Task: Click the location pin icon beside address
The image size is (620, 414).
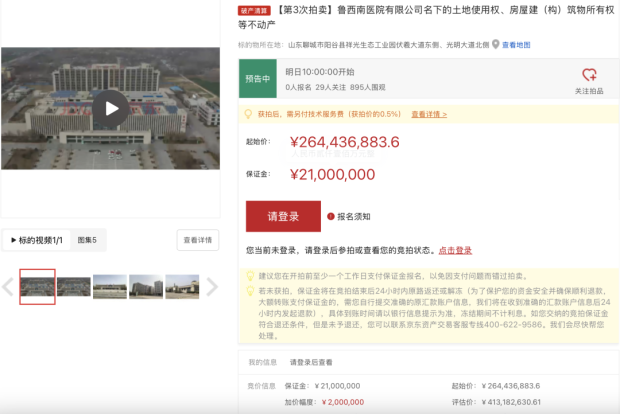Action: tap(495, 45)
